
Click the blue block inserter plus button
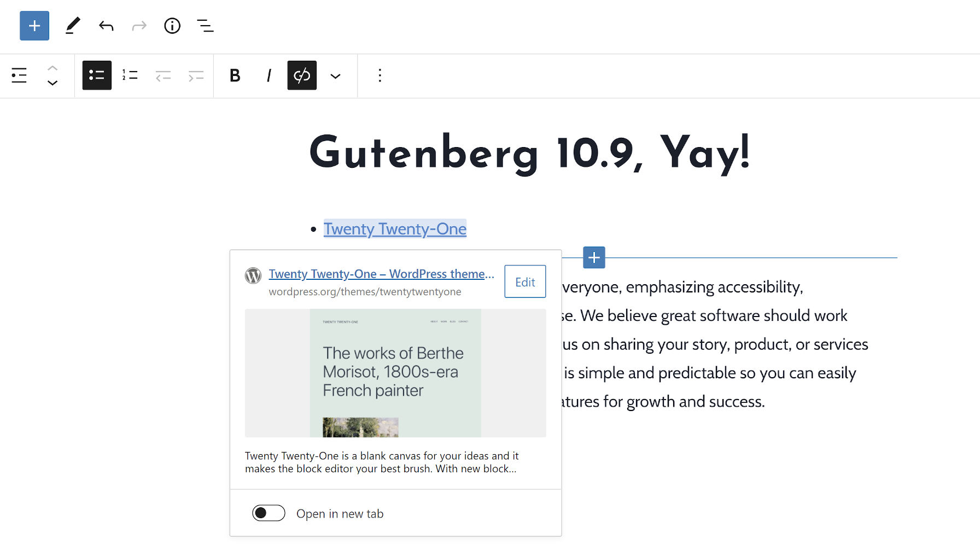(x=34, y=26)
